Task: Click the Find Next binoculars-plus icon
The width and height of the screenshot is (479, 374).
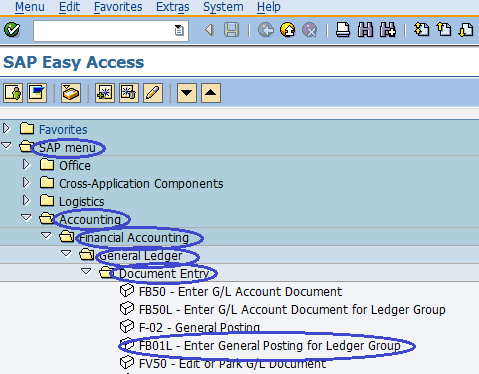Action: (x=388, y=30)
